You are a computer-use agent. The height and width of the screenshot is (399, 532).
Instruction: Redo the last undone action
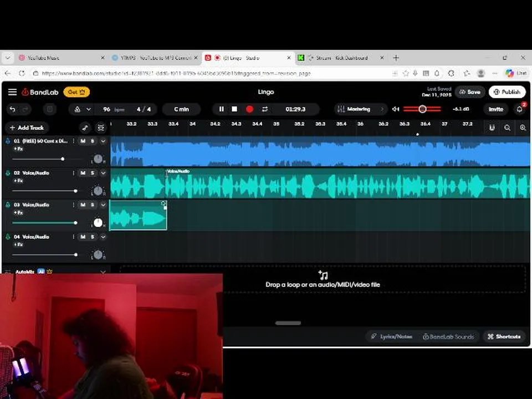(25, 109)
